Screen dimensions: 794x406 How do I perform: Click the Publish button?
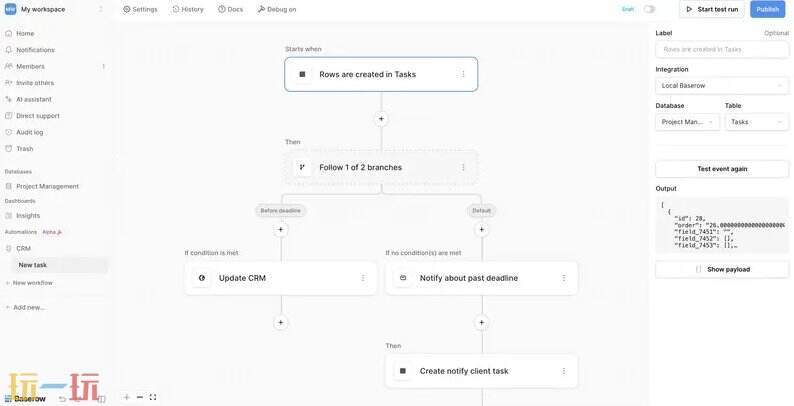click(767, 9)
